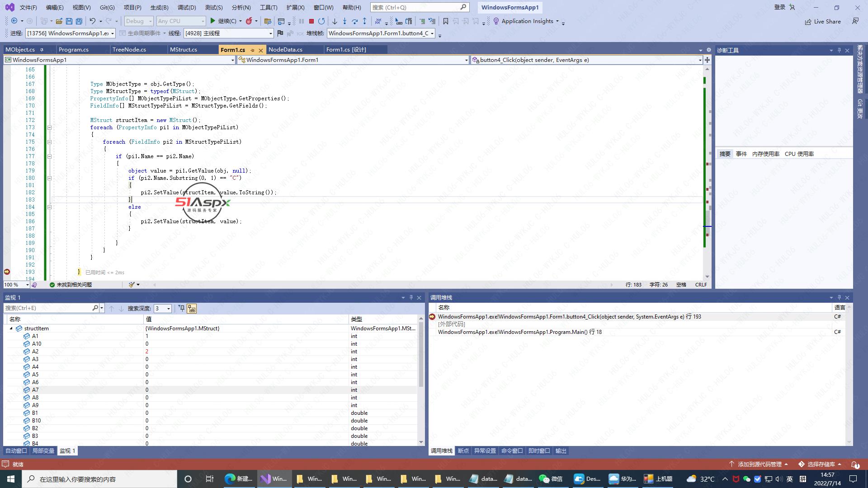Open the 断点 tab in bottom panel

coord(463,451)
